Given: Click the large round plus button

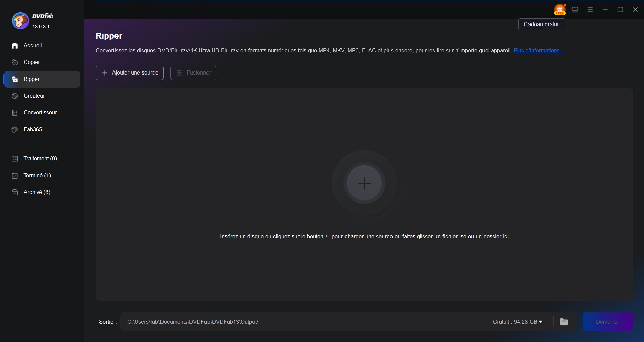Looking at the screenshot, I should [364, 183].
